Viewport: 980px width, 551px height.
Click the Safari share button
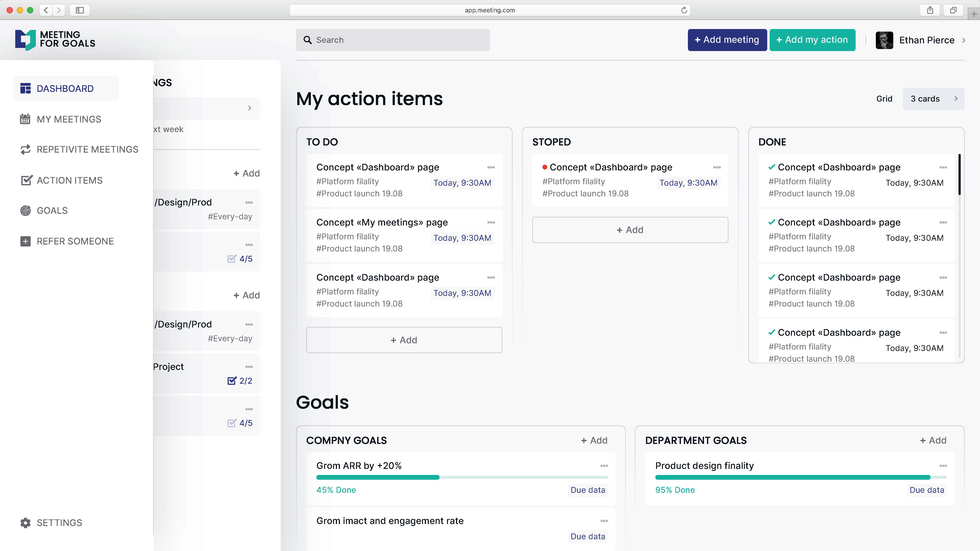point(930,10)
